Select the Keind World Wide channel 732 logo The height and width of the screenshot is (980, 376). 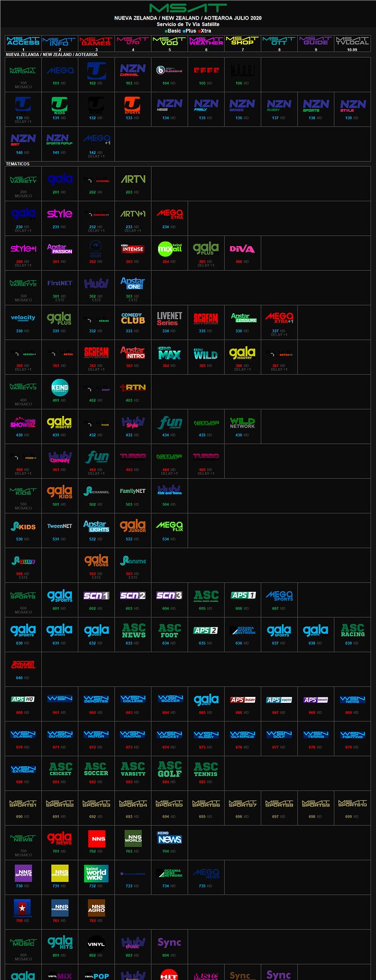point(96,873)
